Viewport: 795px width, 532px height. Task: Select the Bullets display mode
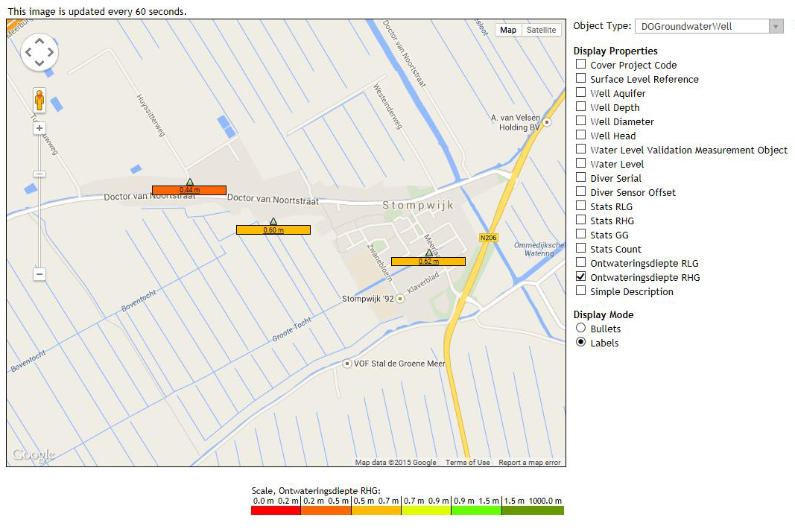click(580, 329)
